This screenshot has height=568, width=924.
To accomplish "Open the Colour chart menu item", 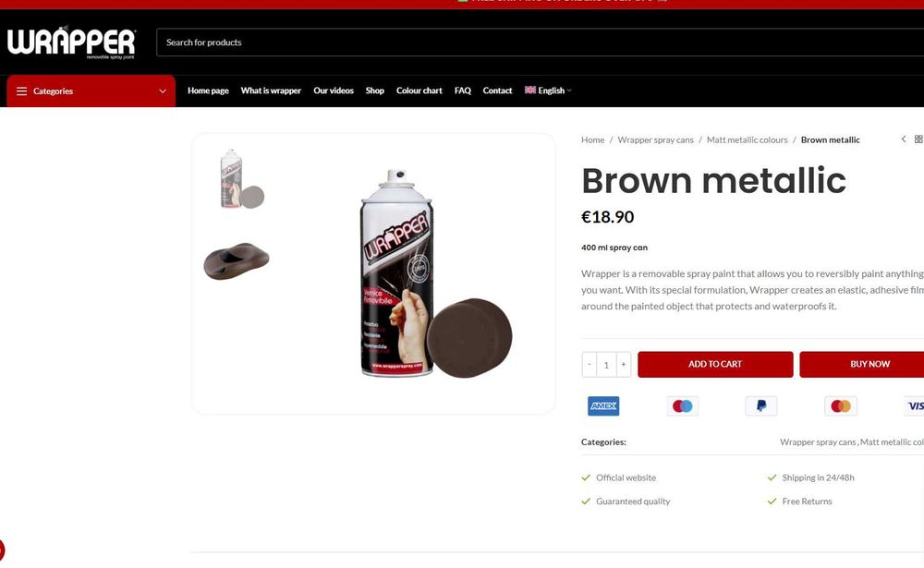I will coord(419,91).
